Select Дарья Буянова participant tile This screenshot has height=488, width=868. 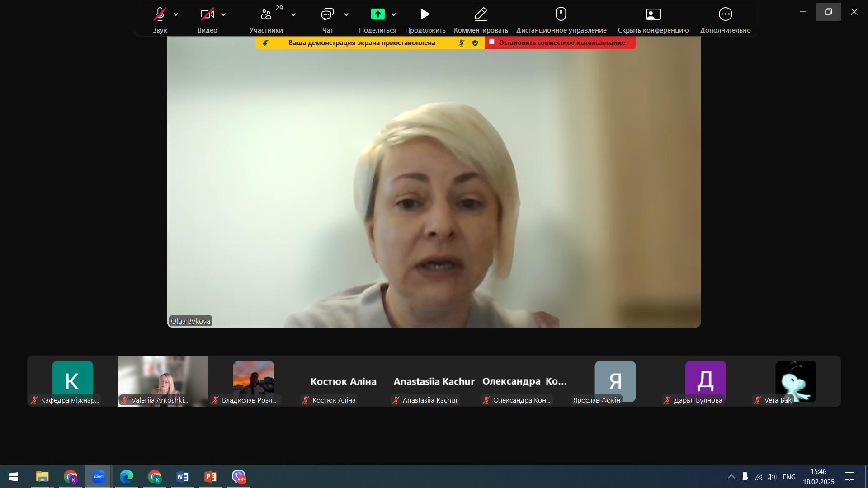705,381
